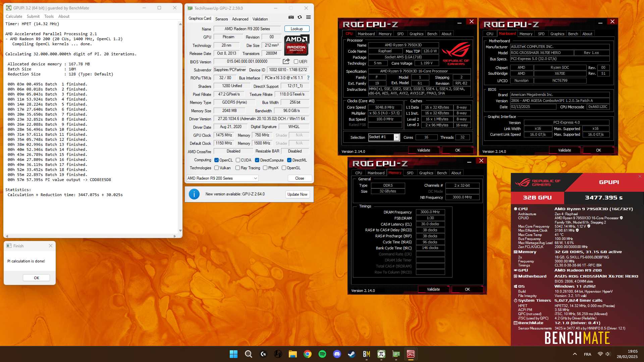Open Logitech G Hub from taskbar
644x362 pixels.
click(x=263, y=354)
